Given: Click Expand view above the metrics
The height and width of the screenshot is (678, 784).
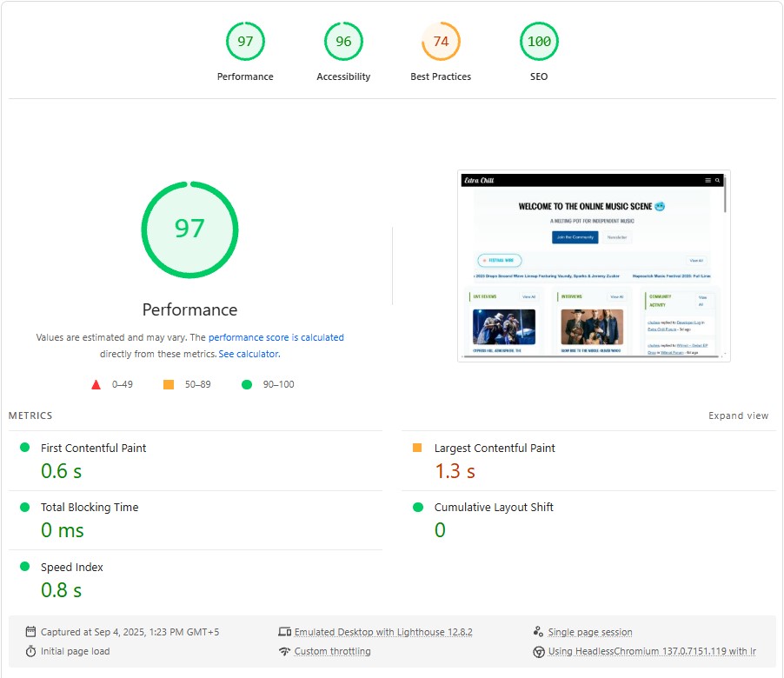Looking at the screenshot, I should [x=738, y=415].
